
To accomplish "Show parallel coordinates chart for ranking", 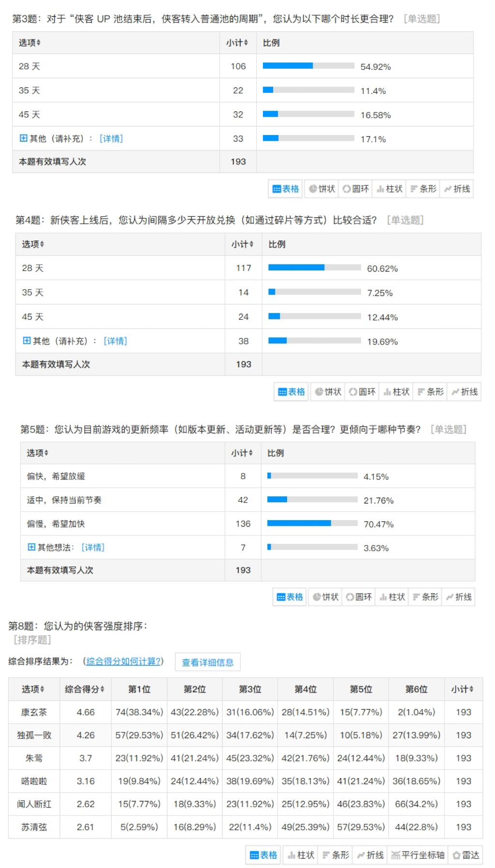I will tap(418, 855).
